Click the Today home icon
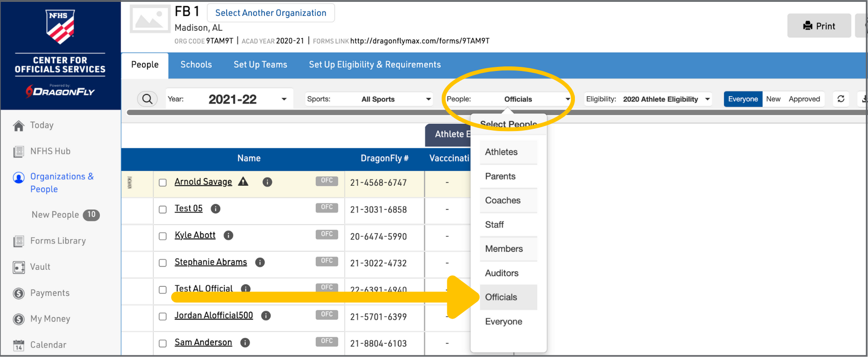 pos(19,126)
